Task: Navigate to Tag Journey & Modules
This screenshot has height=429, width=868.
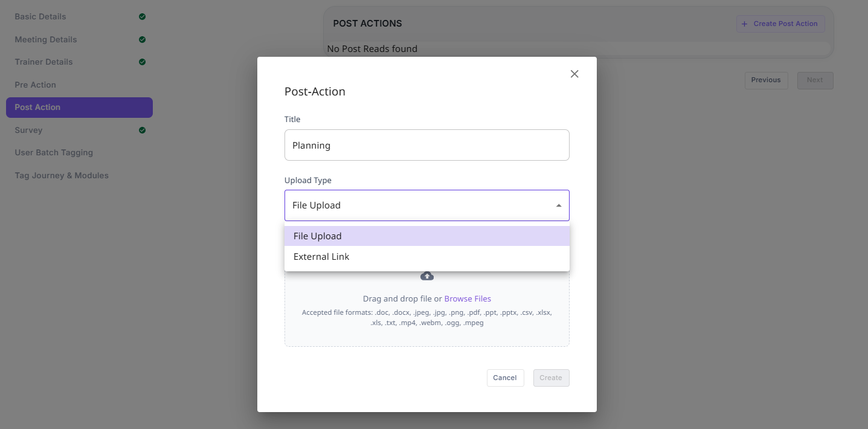Action: (62, 176)
